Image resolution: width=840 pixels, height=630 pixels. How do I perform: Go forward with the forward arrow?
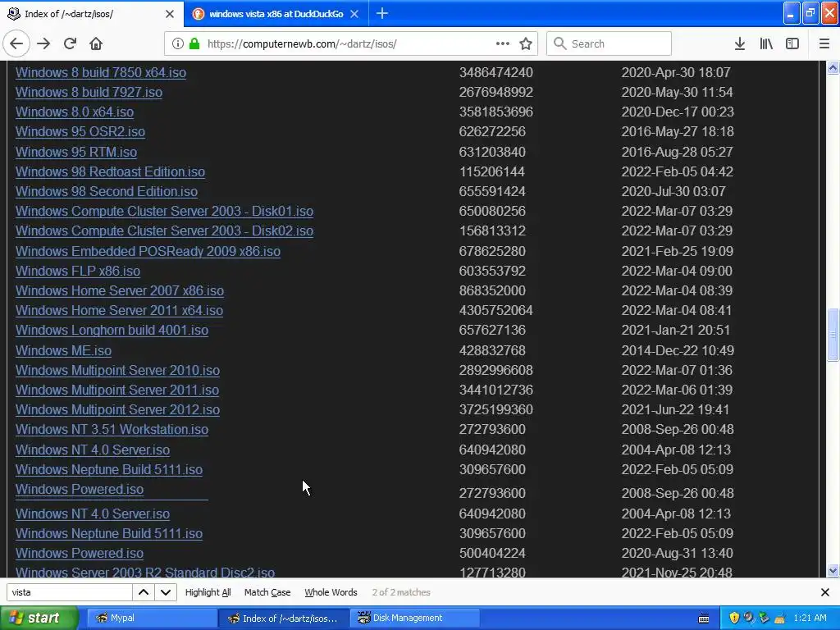tap(43, 43)
